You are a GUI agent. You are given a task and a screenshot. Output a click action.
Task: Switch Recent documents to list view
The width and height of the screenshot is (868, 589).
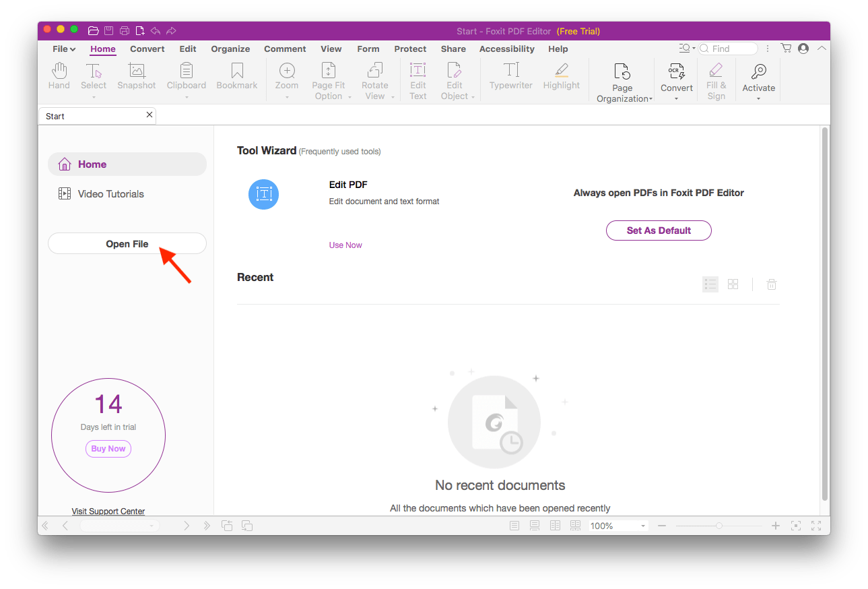[x=710, y=284]
